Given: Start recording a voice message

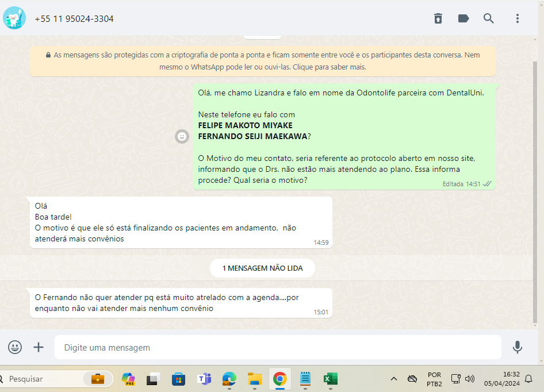Looking at the screenshot, I should [518, 347].
